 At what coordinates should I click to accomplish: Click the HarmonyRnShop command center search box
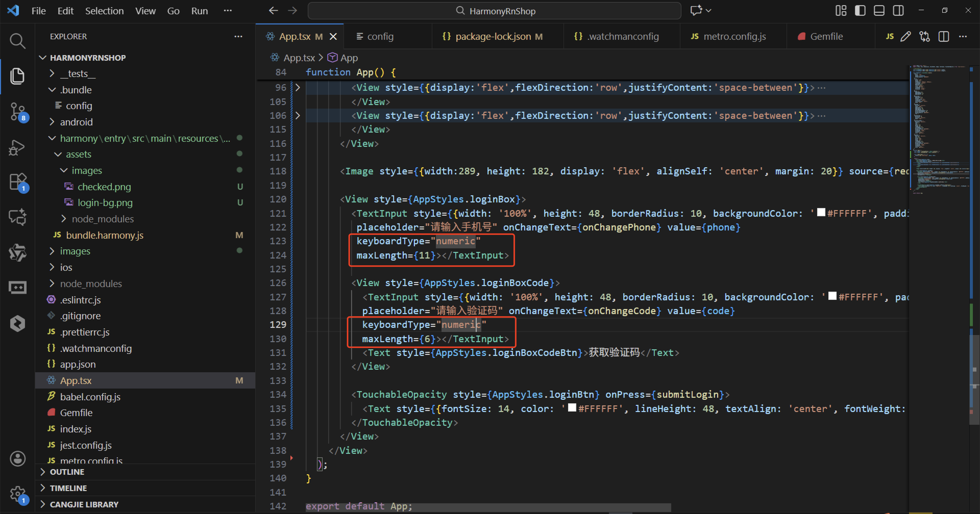(x=495, y=11)
